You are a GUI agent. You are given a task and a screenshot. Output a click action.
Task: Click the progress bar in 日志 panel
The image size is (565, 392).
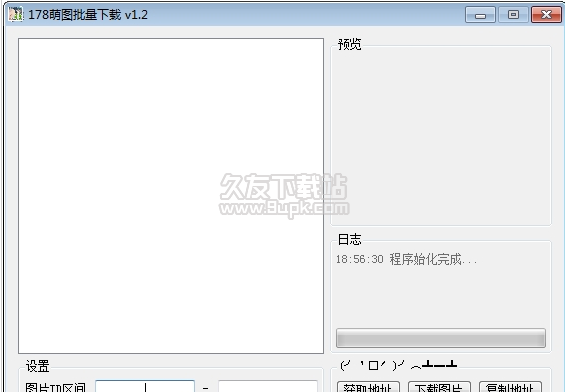441,338
